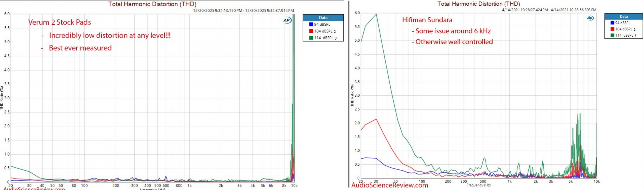
Task: Select green 114 dBSPL swatch in left legend
Action: 311,38
